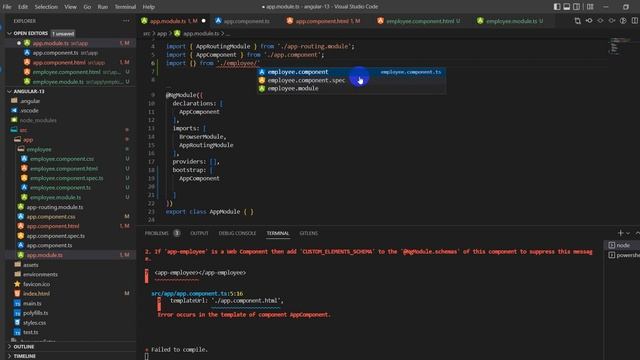Toggle the primary side bar layout icon
The height and width of the screenshot is (360, 640).
(x=557, y=7)
